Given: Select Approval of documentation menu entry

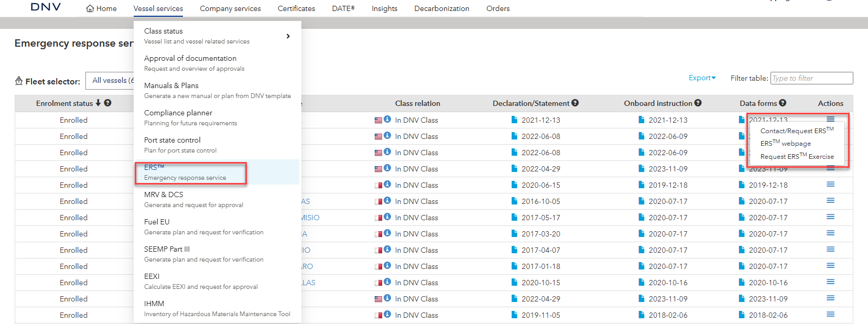Looking at the screenshot, I should click(x=217, y=63).
